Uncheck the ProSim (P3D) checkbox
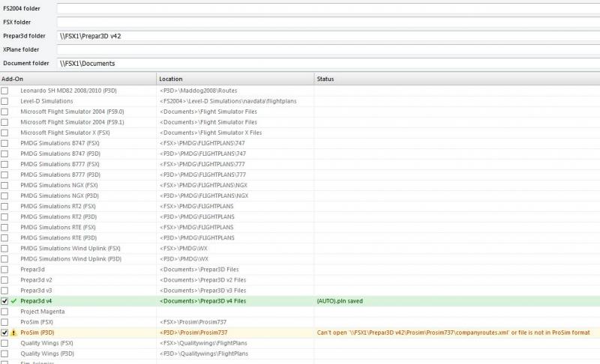 pos(4,333)
